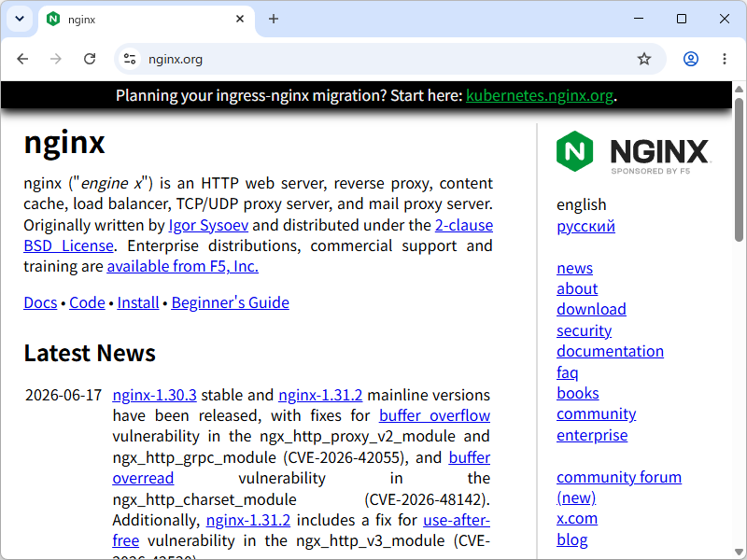The height and width of the screenshot is (560, 747).
Task: Open the x.com sidebar link
Action: pyautogui.click(x=577, y=519)
